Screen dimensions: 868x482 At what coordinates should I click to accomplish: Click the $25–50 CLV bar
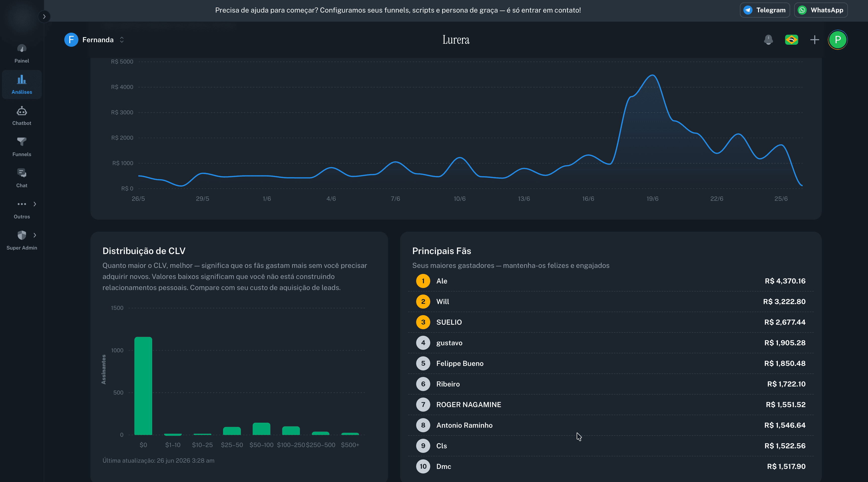[232, 431]
